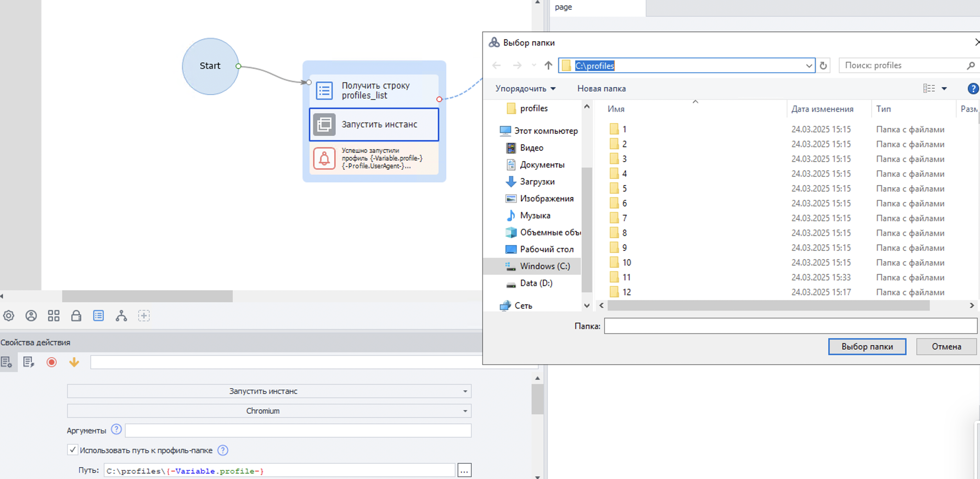Click the horizontal scrollbar under the canvas
980x479 pixels.
click(147, 296)
